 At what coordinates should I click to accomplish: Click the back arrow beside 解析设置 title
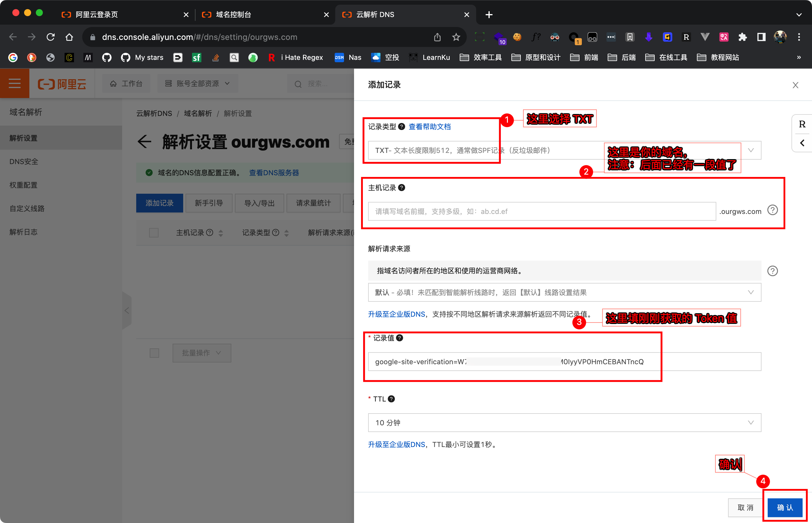[144, 142]
